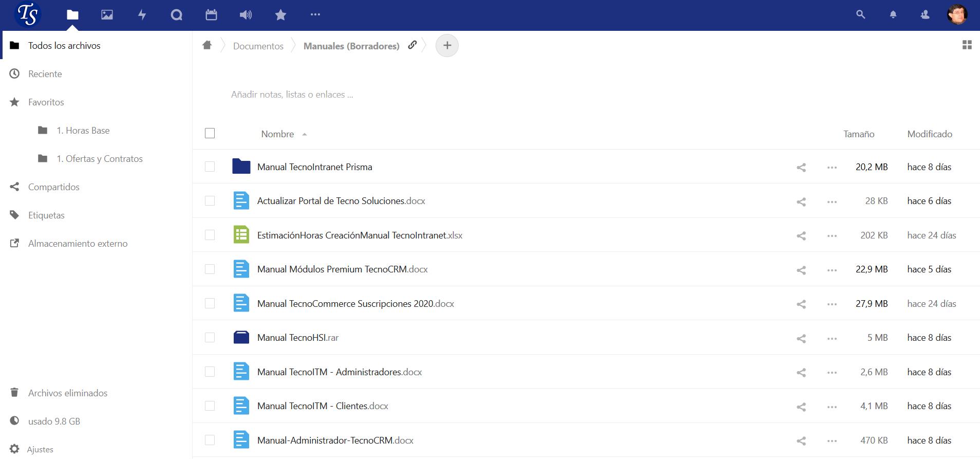
Task: Click the notifications bell icon
Action: (893, 15)
